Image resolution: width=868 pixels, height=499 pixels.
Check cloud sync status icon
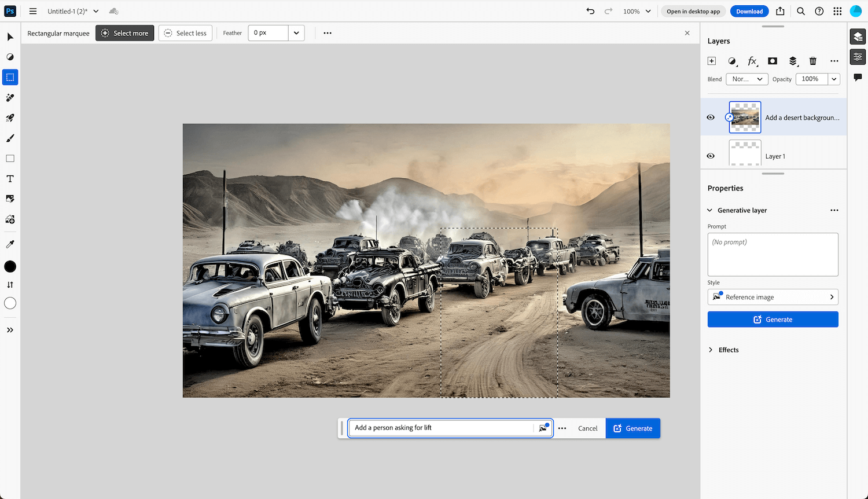click(113, 11)
